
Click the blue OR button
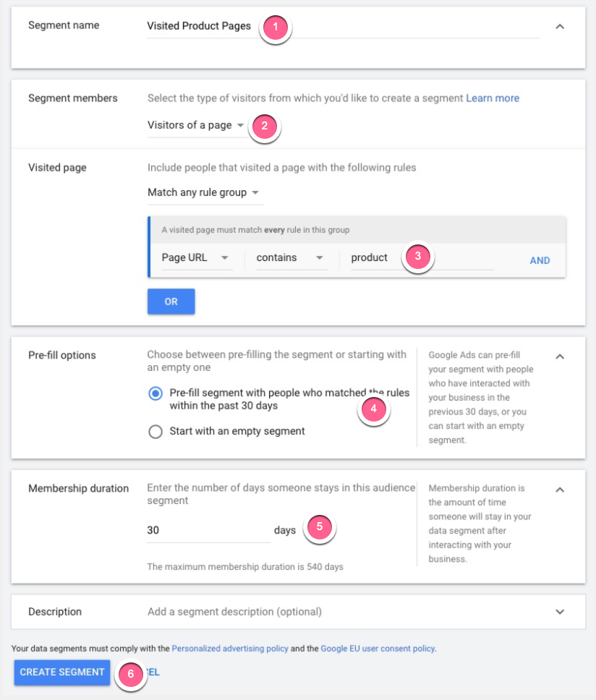(x=171, y=302)
